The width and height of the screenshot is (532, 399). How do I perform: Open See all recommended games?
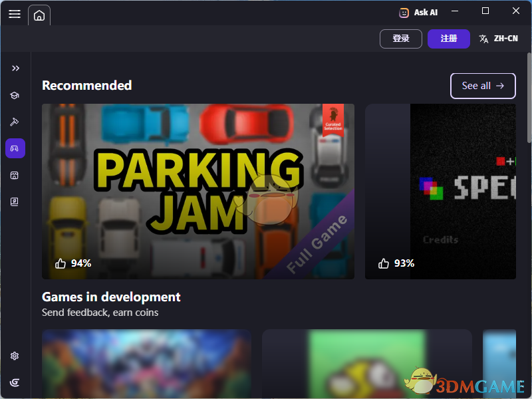coord(483,86)
